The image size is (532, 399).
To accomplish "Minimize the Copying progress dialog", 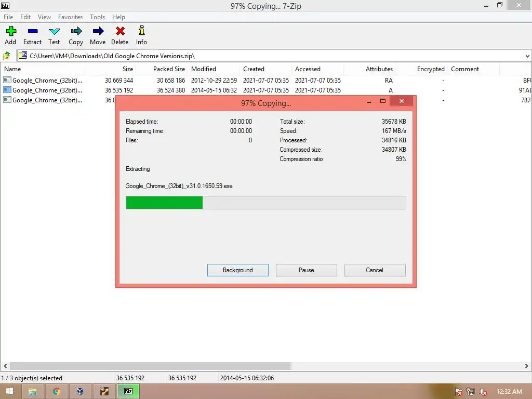I will coord(369,101).
